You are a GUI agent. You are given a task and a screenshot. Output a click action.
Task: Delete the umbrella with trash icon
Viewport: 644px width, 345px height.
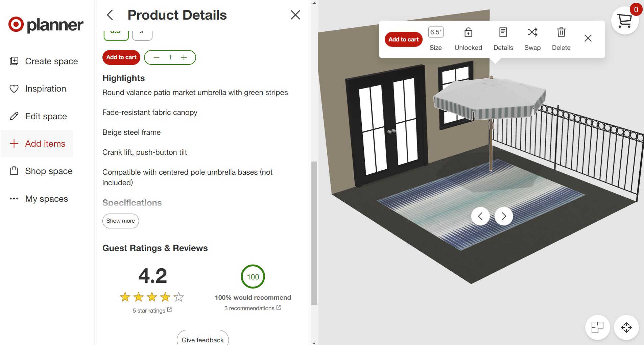coord(561,39)
